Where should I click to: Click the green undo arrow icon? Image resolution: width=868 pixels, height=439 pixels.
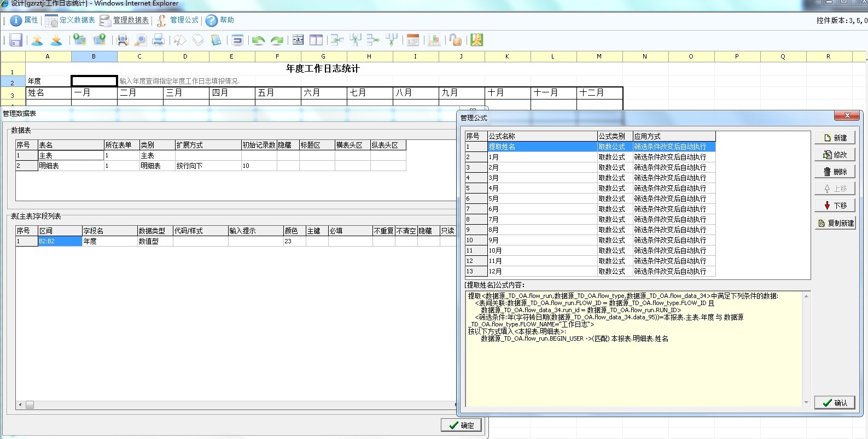pyautogui.click(x=259, y=40)
